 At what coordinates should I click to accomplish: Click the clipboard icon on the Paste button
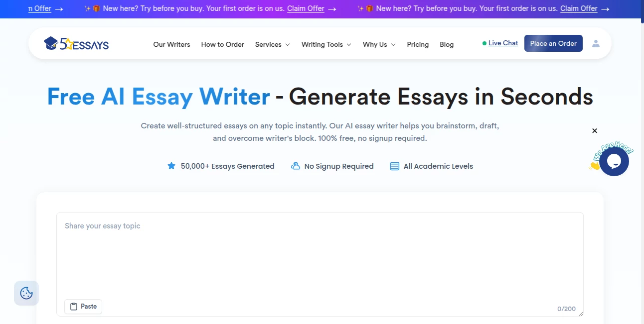pyautogui.click(x=74, y=306)
